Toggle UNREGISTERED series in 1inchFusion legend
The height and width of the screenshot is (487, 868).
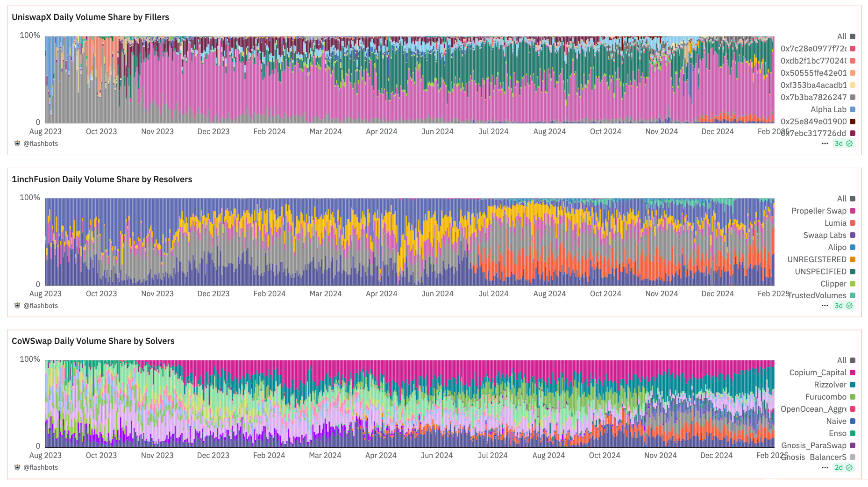817,259
